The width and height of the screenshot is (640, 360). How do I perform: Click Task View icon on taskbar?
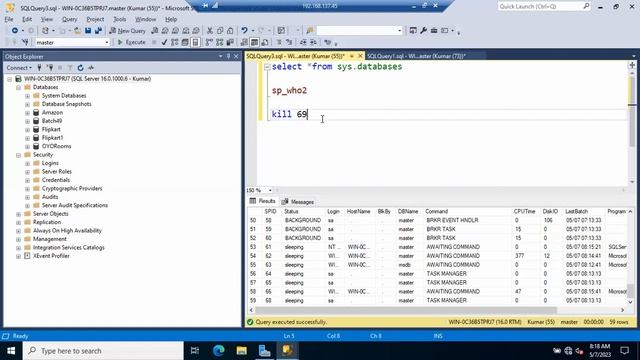[x=195, y=351]
